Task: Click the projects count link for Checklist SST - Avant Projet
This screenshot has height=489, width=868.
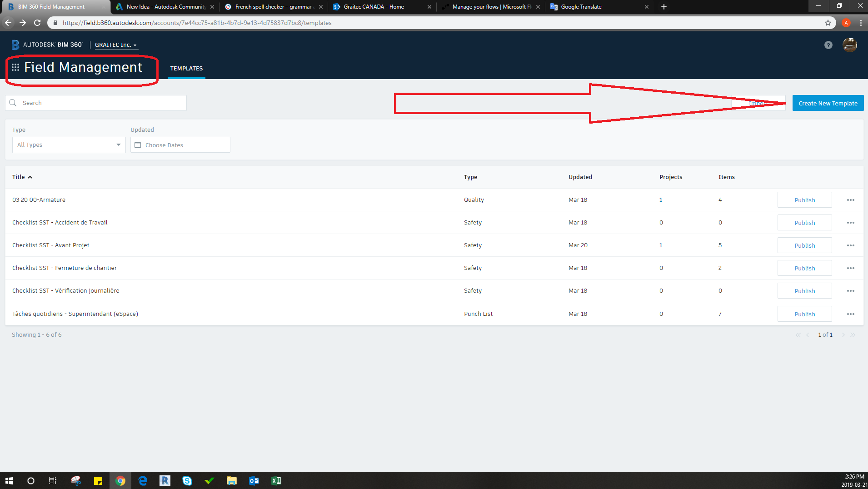Action: coord(661,245)
